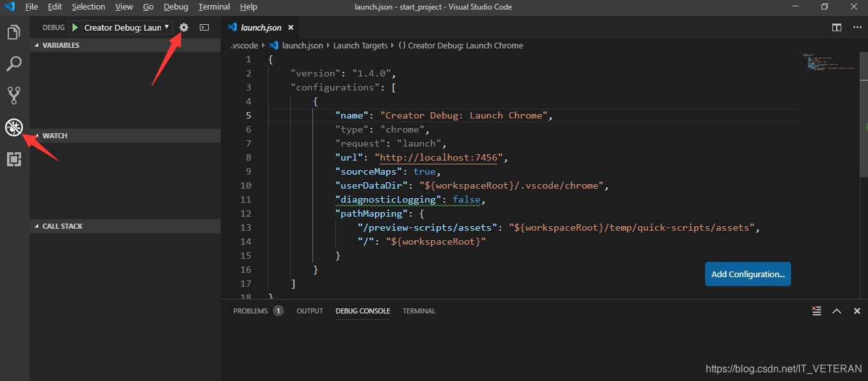Switch to the OUTPUT panel tab
Viewport: 868px width, 381px height.
(x=310, y=311)
